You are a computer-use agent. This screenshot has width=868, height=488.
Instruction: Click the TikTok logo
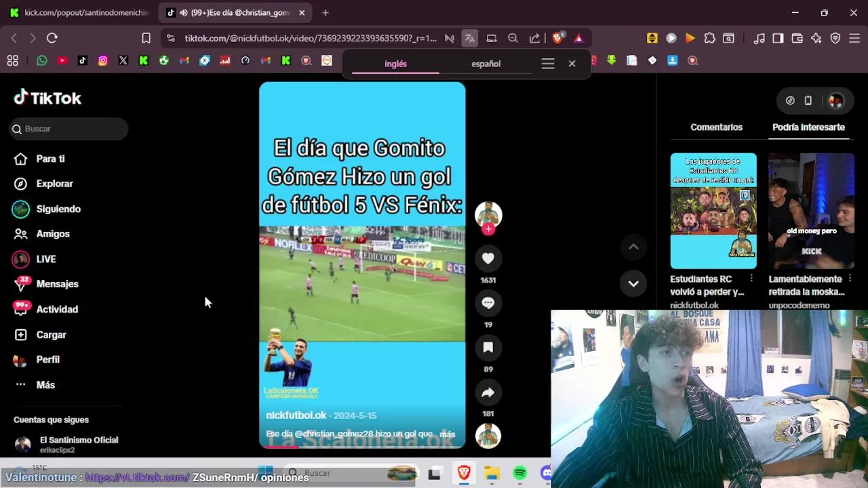pos(47,98)
